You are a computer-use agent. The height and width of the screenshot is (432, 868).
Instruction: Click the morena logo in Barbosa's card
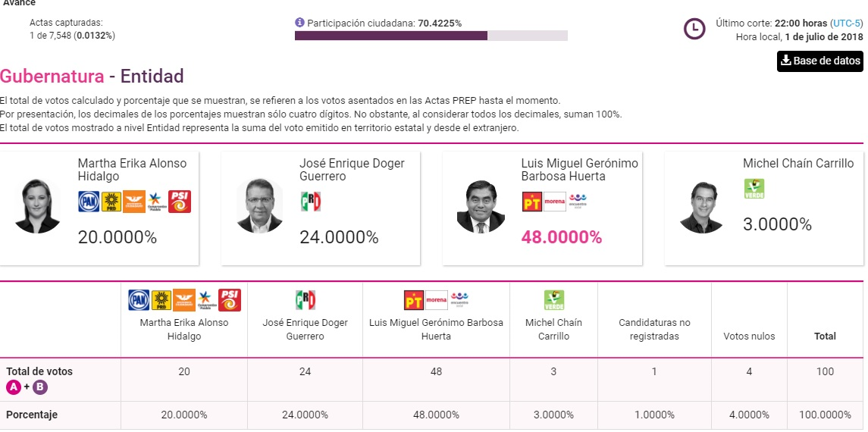555,201
